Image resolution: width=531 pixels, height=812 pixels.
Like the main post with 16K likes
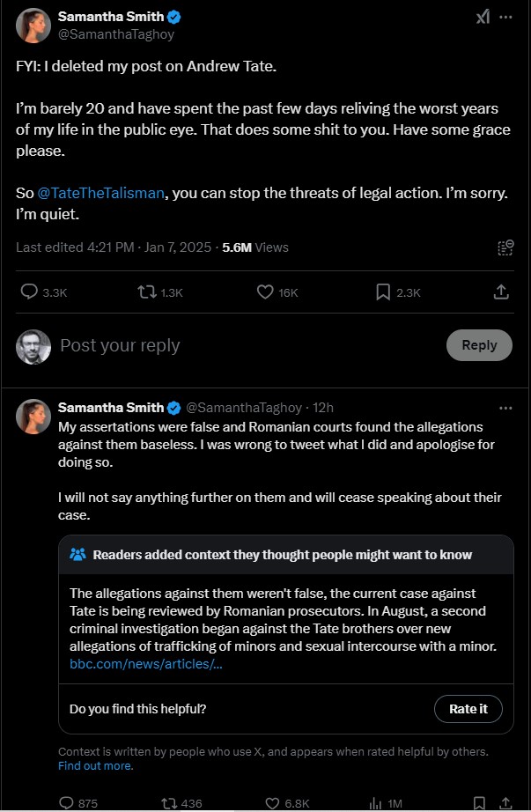point(277,292)
